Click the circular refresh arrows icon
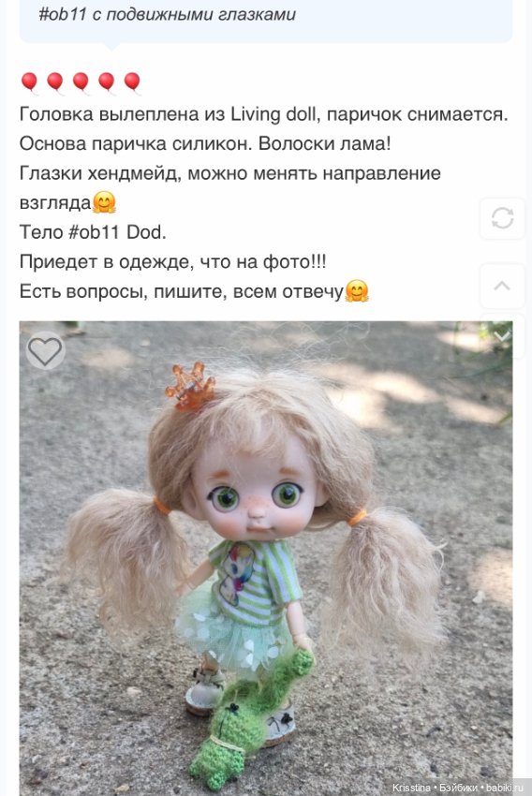 click(502, 219)
